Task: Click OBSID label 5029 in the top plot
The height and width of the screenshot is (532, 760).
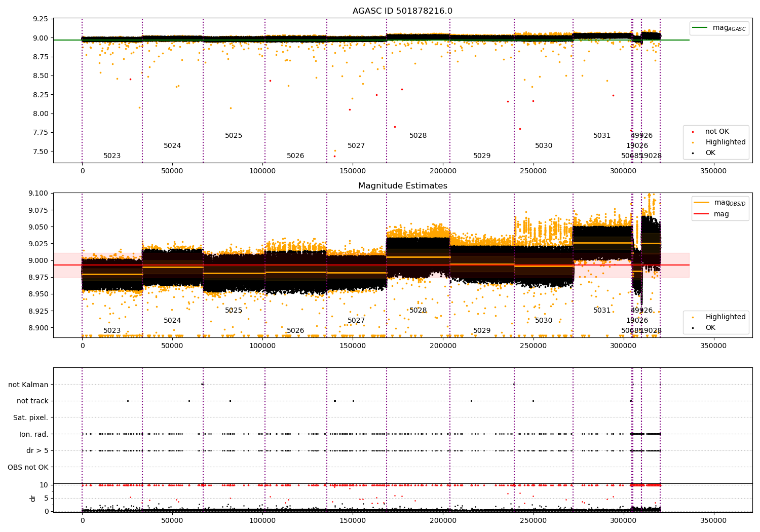Action: click(482, 156)
